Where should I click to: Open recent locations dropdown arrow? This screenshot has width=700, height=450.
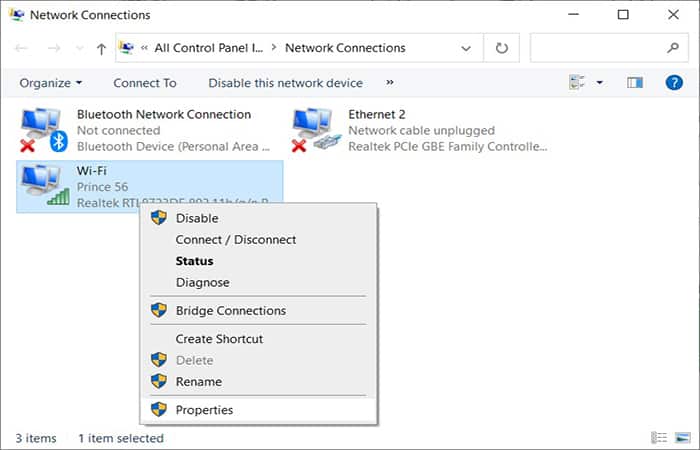[x=79, y=48]
